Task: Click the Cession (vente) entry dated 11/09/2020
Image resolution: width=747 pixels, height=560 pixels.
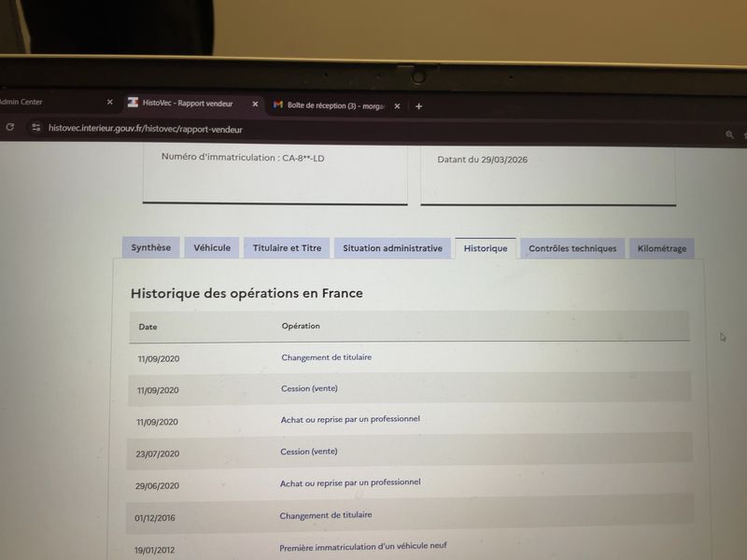Action: point(309,388)
